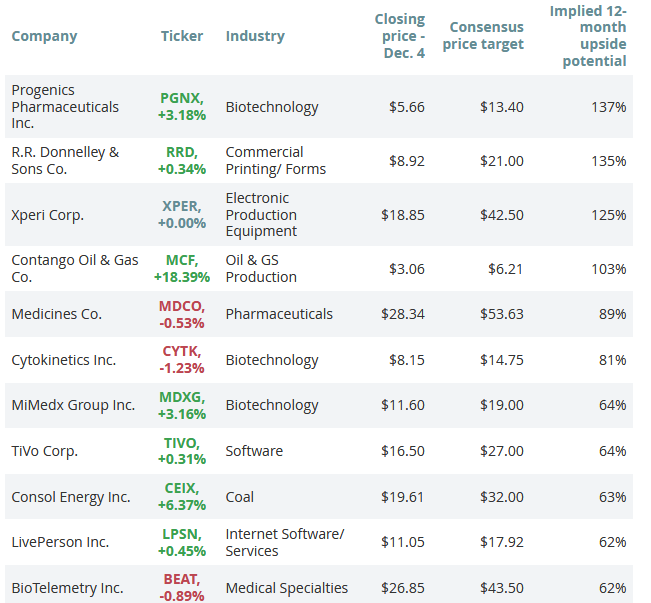Image resolution: width=651 pixels, height=603 pixels.
Task: Click the PGNX ticker link
Action: [x=181, y=98]
